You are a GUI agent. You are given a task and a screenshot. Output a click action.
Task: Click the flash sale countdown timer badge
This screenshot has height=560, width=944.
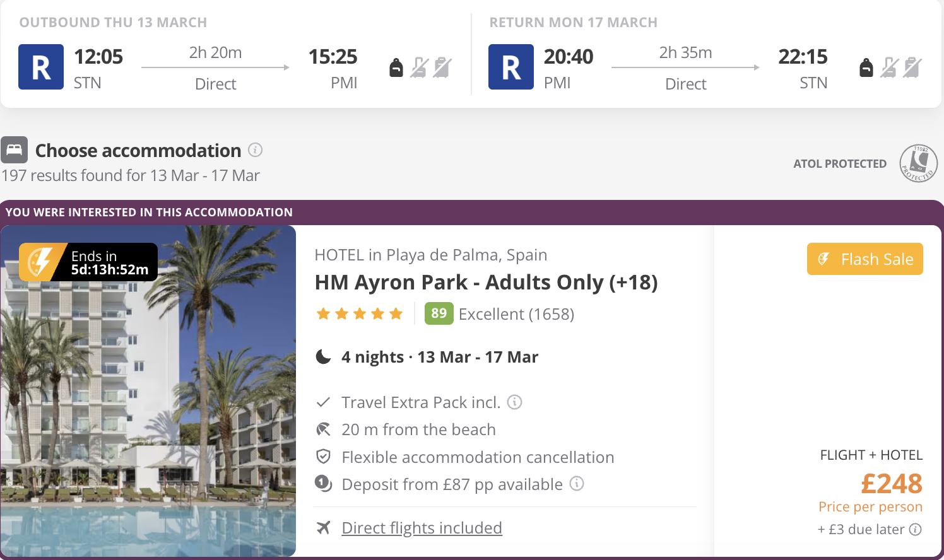point(88,262)
